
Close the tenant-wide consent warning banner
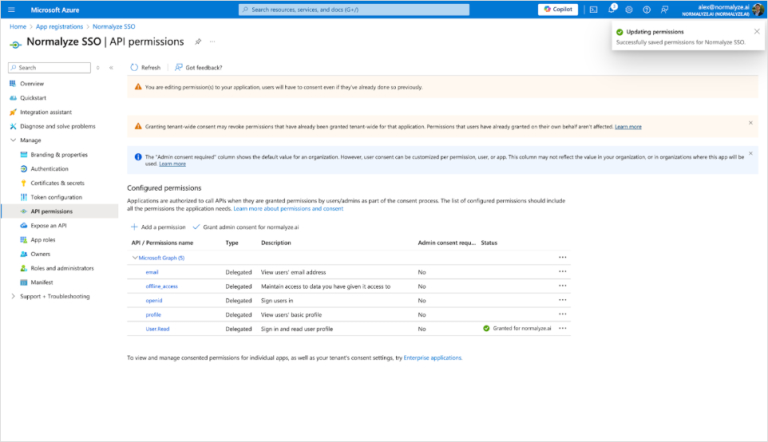751,123
